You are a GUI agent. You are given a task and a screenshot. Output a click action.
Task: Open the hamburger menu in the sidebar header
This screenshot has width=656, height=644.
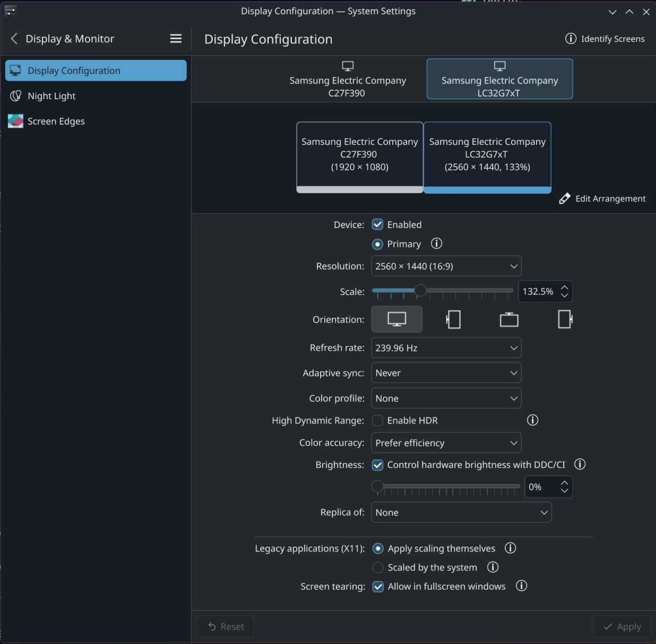[176, 39]
